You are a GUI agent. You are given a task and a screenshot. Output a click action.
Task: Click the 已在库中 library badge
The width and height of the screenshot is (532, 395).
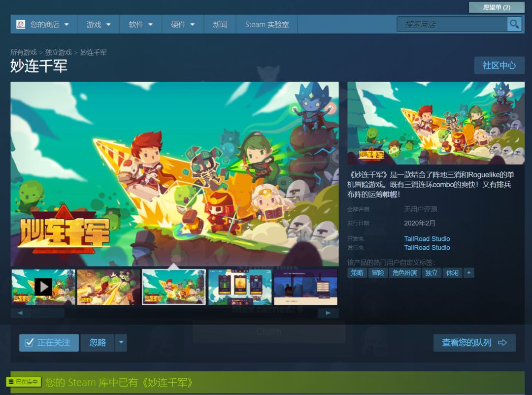[x=24, y=382]
